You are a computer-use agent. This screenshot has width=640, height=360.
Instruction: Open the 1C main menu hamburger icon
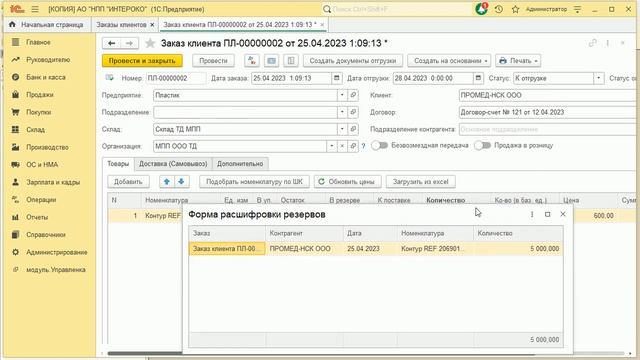pyautogui.click(x=35, y=9)
